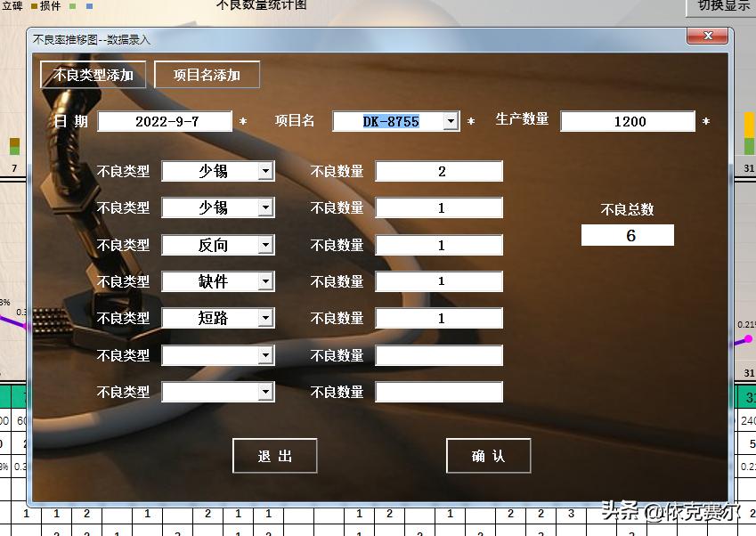
Task: Open the last empty 不良类型 dropdown
Action: click(x=265, y=391)
